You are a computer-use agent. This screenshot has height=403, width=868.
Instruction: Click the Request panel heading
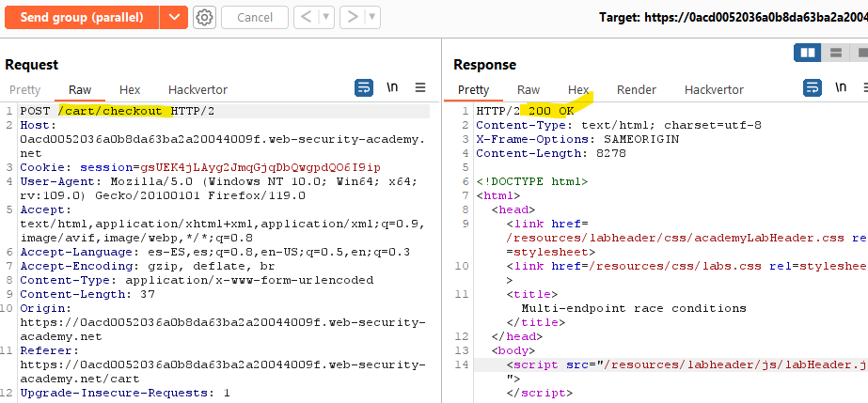tap(32, 65)
